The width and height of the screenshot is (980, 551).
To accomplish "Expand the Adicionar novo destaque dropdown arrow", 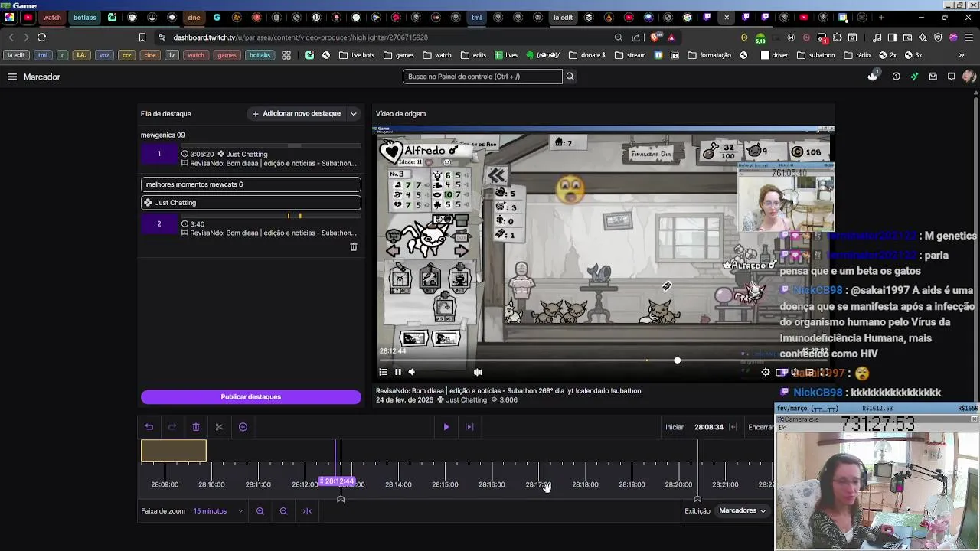I will 354,114.
